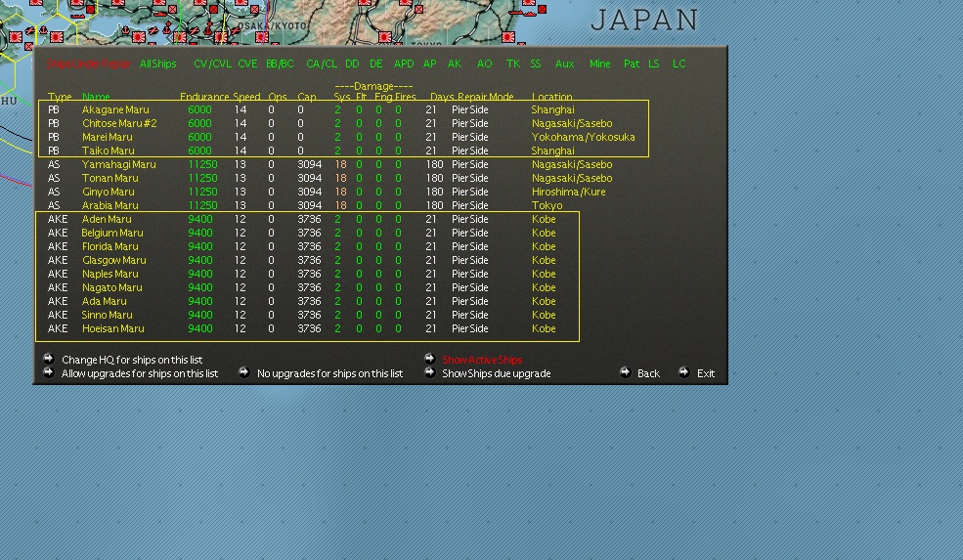963x560 pixels.
Task: Switch to the All Ships filter
Action: [157, 64]
